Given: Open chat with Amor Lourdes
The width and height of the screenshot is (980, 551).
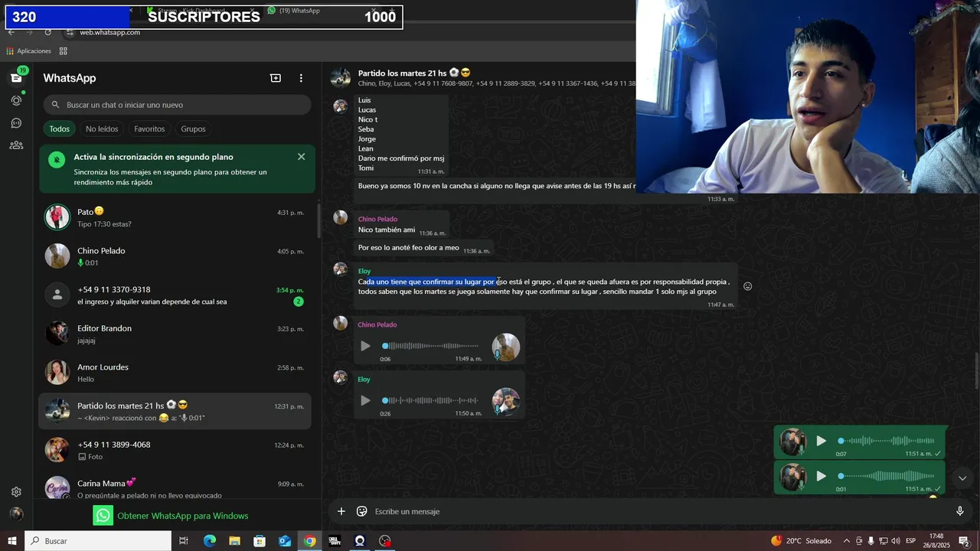Looking at the screenshot, I should pyautogui.click(x=175, y=373).
